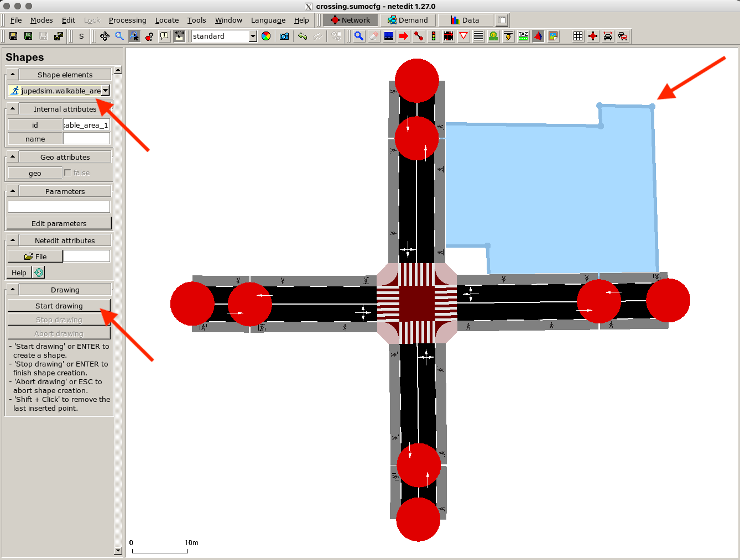Click the Start drawing button

point(59,306)
